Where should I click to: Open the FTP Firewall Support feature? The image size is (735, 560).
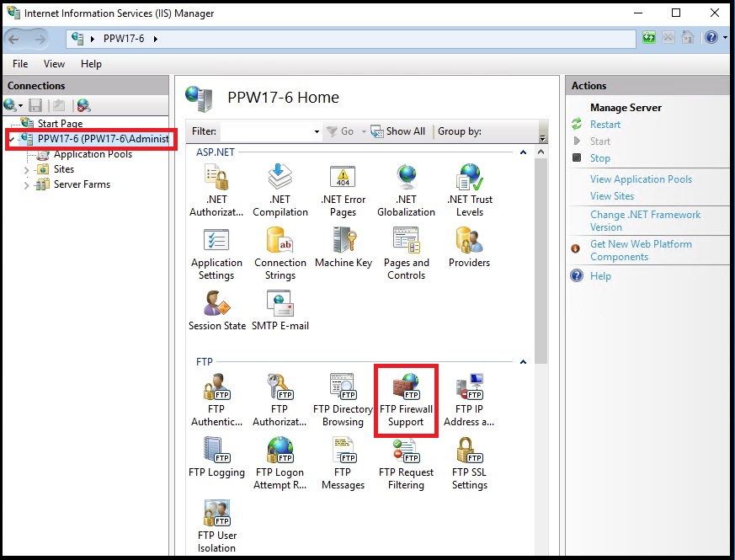click(x=406, y=400)
